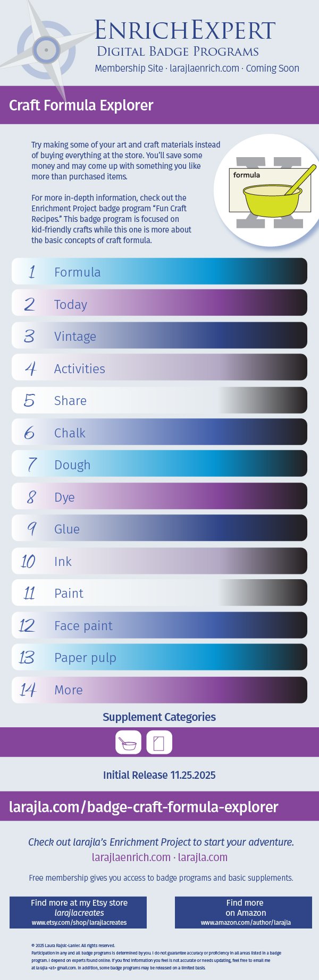This screenshot has height=980, width=319.
Task: Open the Chalk step bar
Action: [x=159, y=432]
